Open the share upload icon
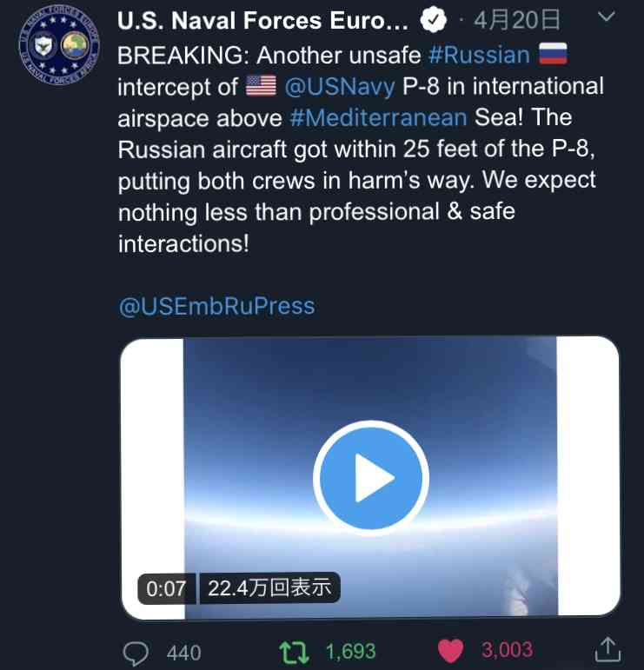The image size is (644, 670). click(x=607, y=649)
